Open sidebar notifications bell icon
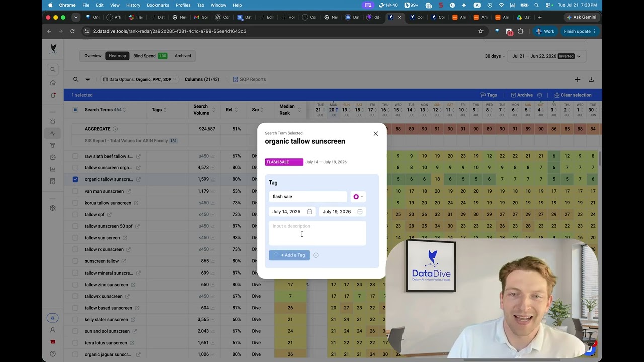 tap(53, 95)
